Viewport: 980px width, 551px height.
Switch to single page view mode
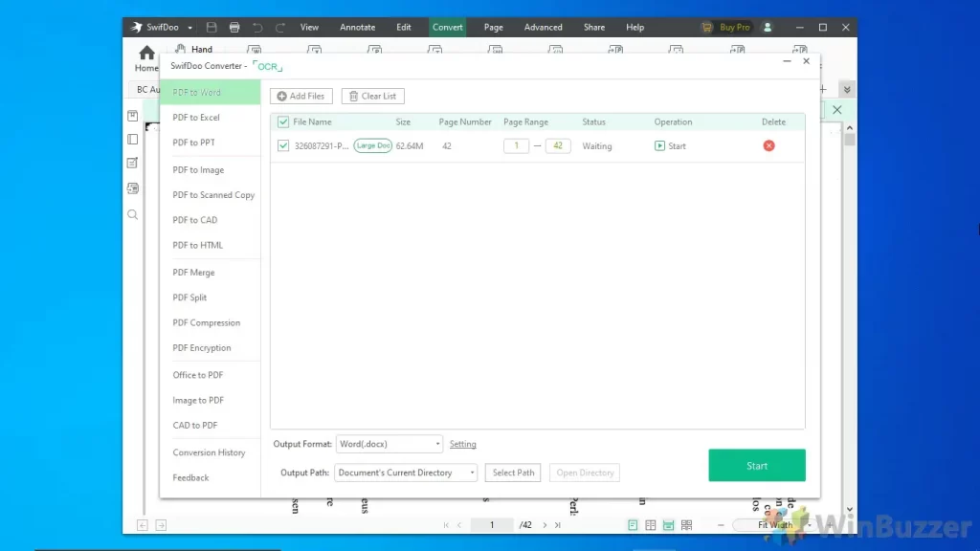633,524
